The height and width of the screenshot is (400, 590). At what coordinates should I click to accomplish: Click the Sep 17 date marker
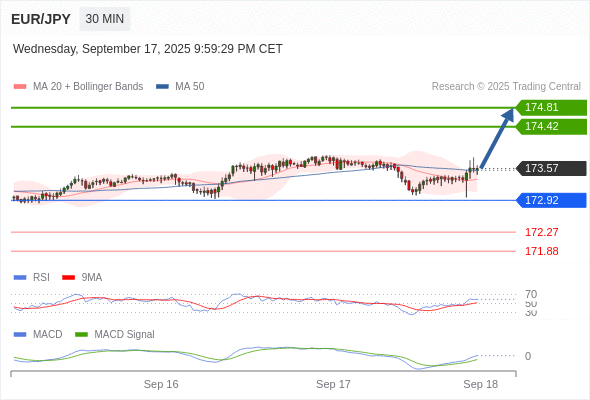pyautogui.click(x=333, y=384)
